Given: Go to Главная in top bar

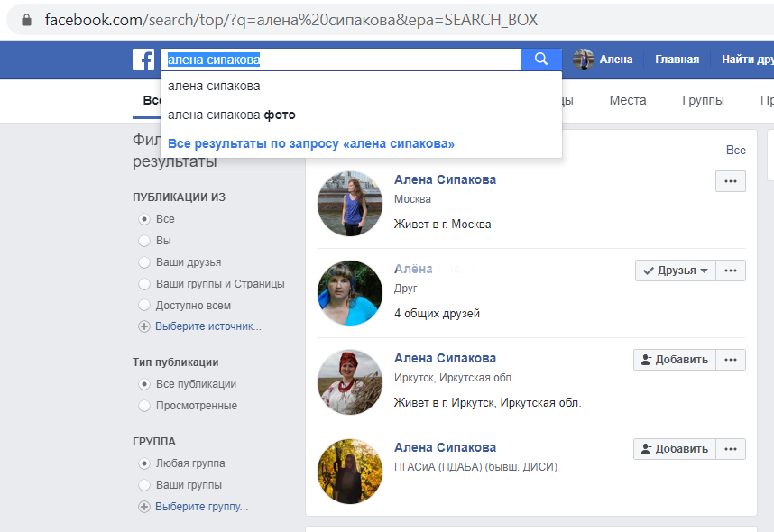Looking at the screenshot, I should [x=677, y=60].
